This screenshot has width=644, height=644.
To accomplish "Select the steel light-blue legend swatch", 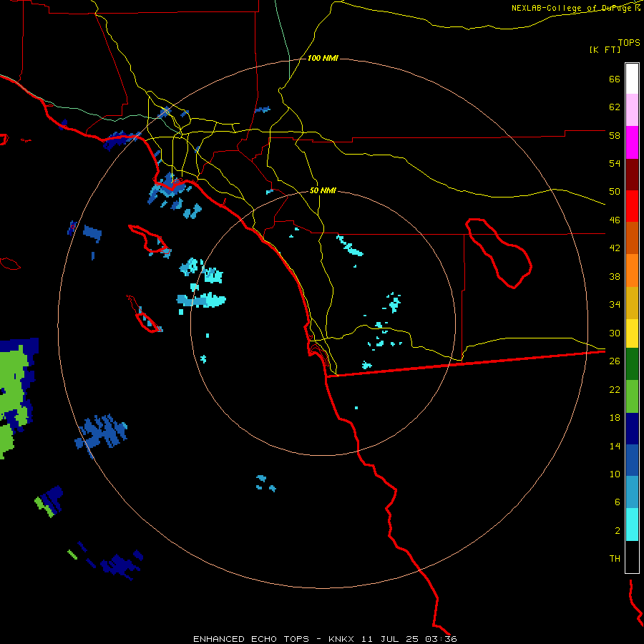I will click(x=632, y=492).
